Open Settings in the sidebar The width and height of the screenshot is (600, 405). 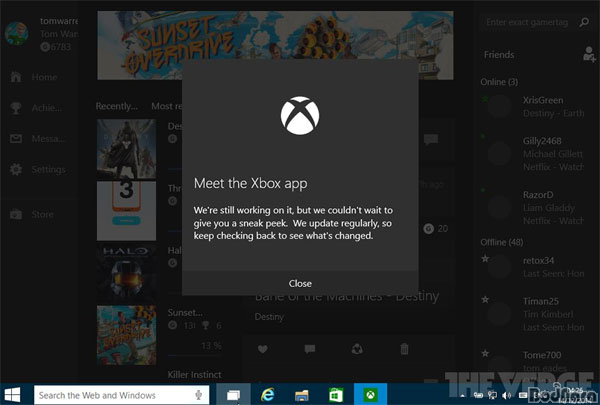(39, 169)
